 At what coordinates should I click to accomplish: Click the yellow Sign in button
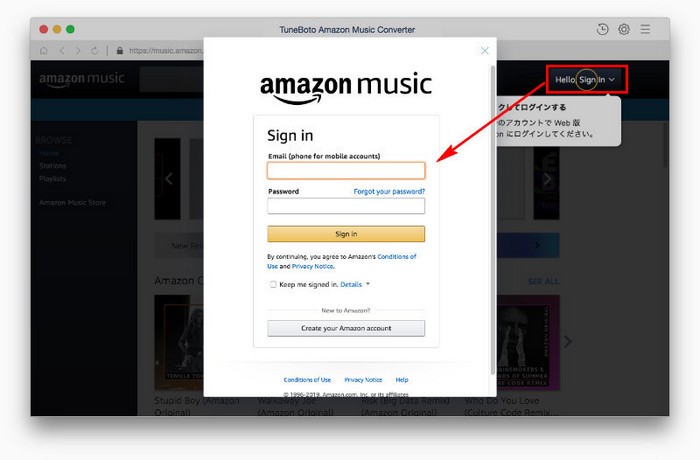click(346, 234)
